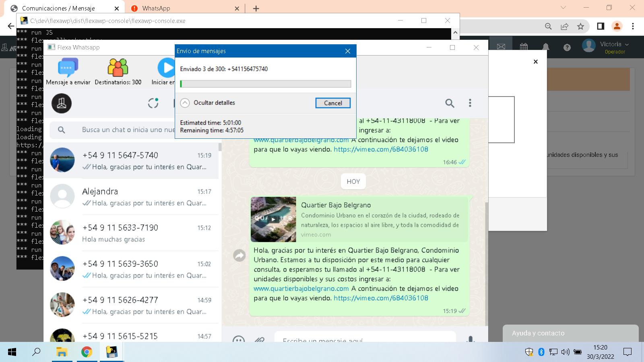Forward the Quartier Bajo Belgrano message
This screenshot has width=644, height=362.
click(x=239, y=255)
